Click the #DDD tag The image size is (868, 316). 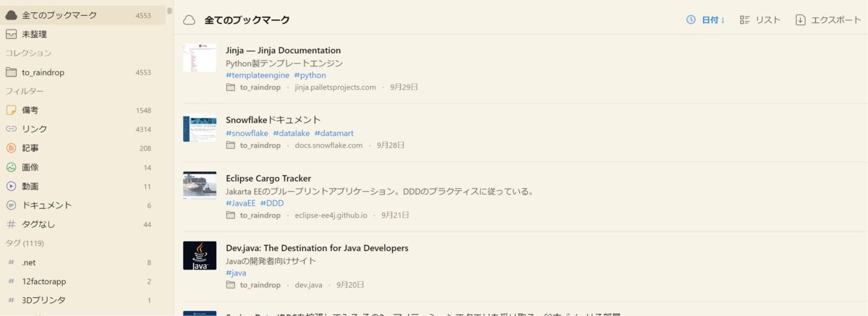point(272,203)
